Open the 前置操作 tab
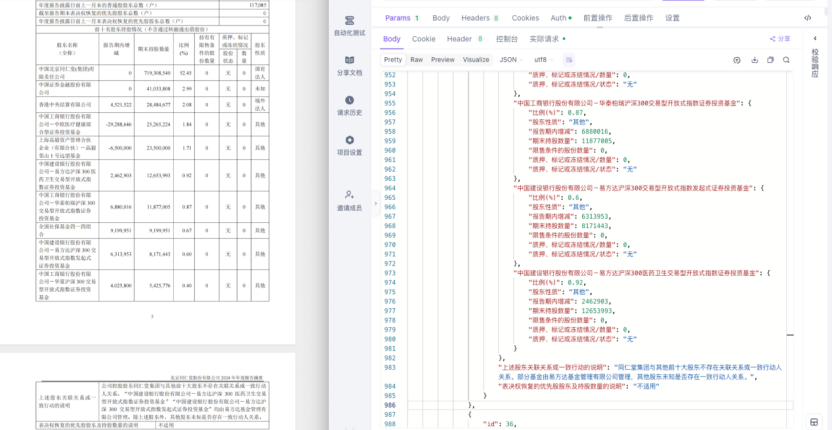 tap(597, 18)
